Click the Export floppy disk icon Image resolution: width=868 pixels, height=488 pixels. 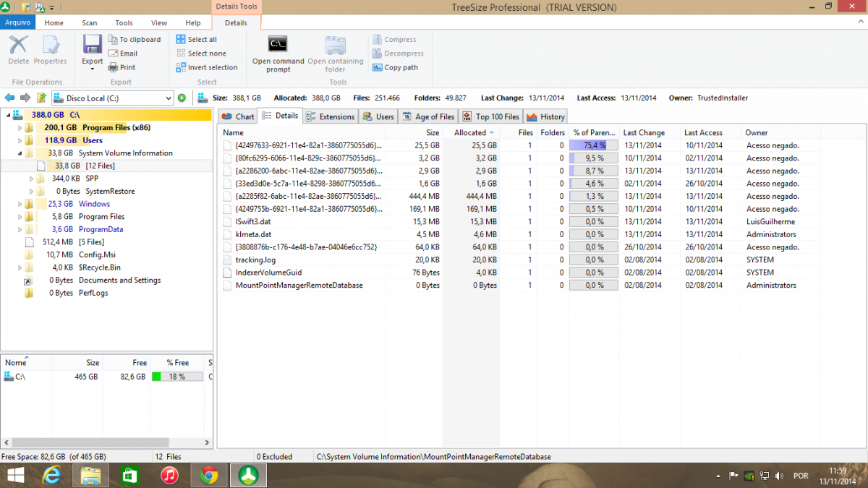[93, 45]
